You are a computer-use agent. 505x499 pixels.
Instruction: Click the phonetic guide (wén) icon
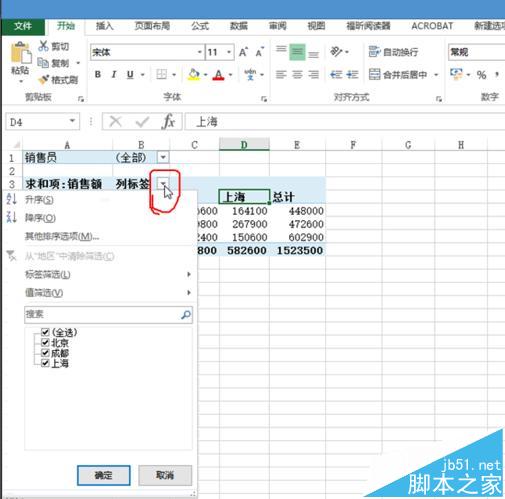[x=250, y=74]
